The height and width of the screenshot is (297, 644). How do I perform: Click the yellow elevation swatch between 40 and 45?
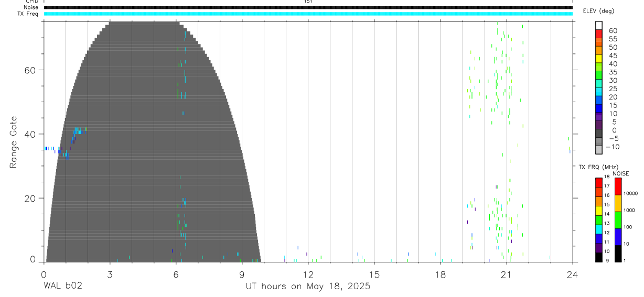coord(599,59)
